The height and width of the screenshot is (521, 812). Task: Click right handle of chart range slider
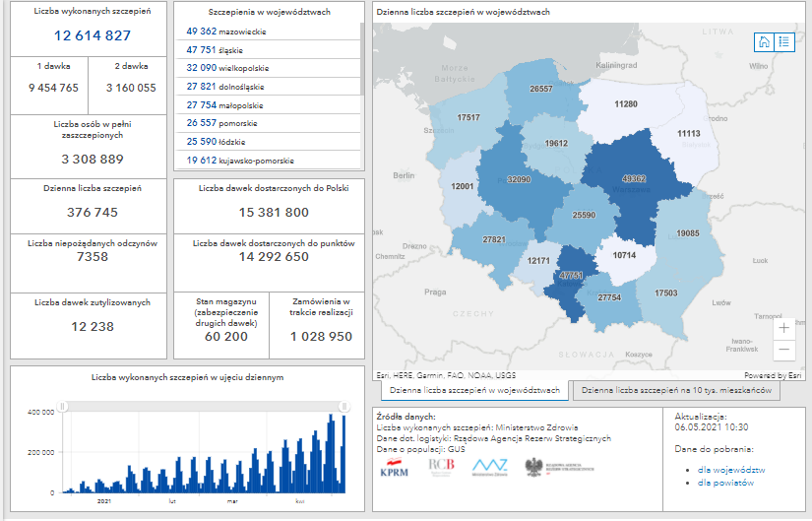tap(344, 406)
